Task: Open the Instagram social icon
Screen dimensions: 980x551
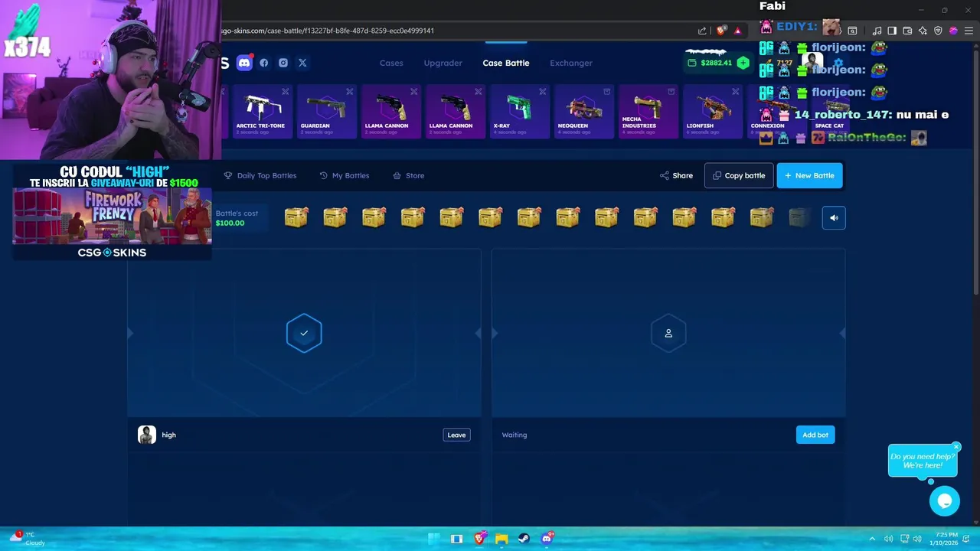Action: 283,63
